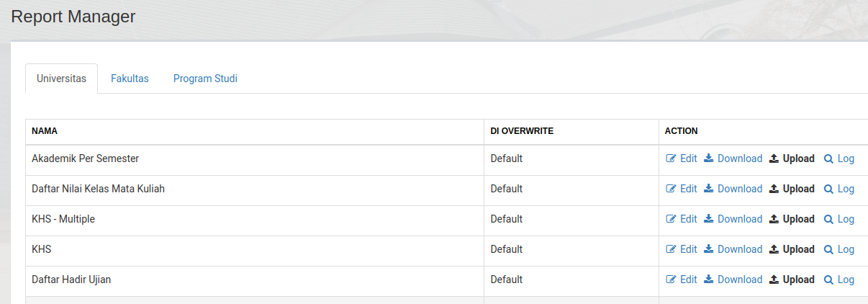View the Log for Daftar Hadir Ujian
Screen dimensions: 868x304
tap(846, 280)
